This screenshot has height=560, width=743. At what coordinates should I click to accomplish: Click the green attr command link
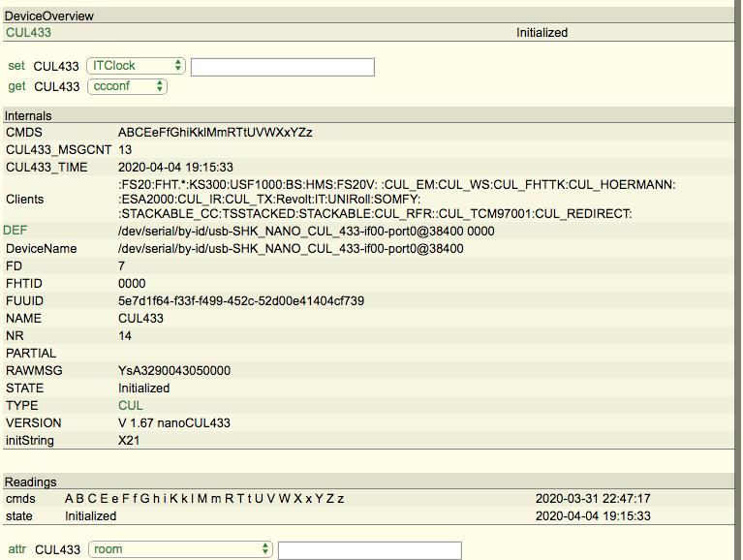point(17,549)
